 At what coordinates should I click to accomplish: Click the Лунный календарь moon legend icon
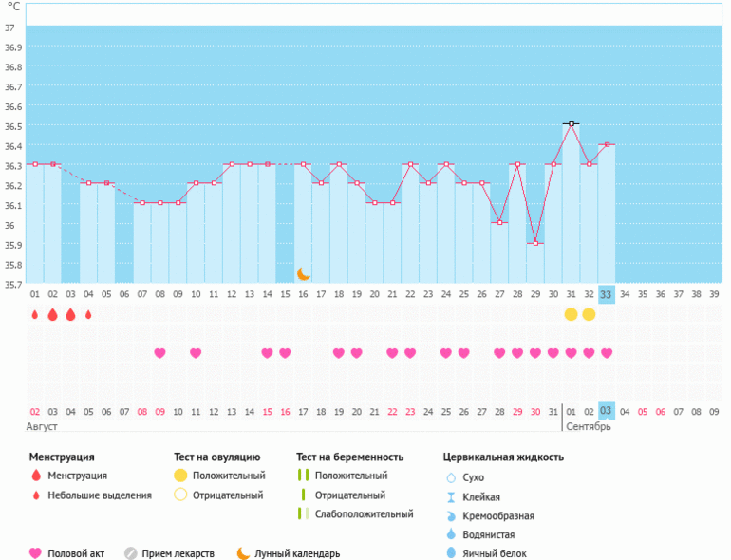point(244,552)
